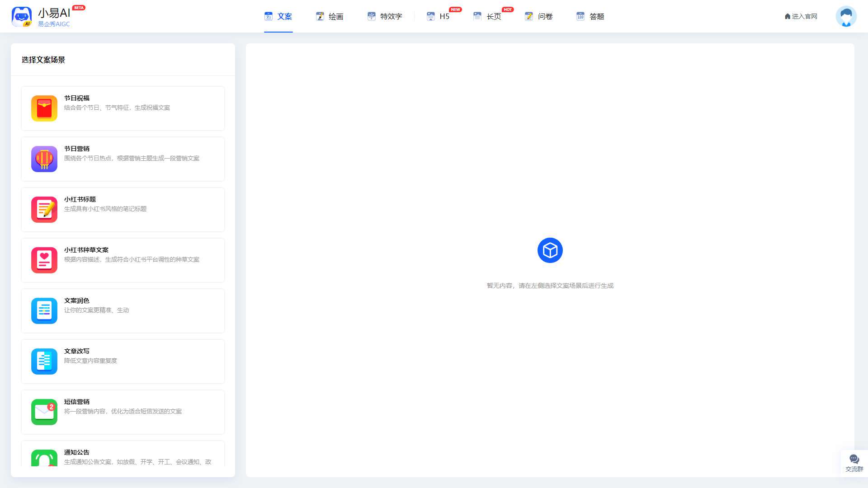The height and width of the screenshot is (488, 868).
Task: Select the 文案润色 scenario title
Action: click(77, 300)
